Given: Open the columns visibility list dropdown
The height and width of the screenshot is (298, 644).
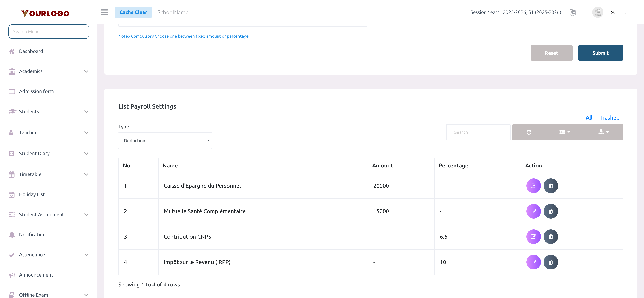Looking at the screenshot, I should pos(564,132).
